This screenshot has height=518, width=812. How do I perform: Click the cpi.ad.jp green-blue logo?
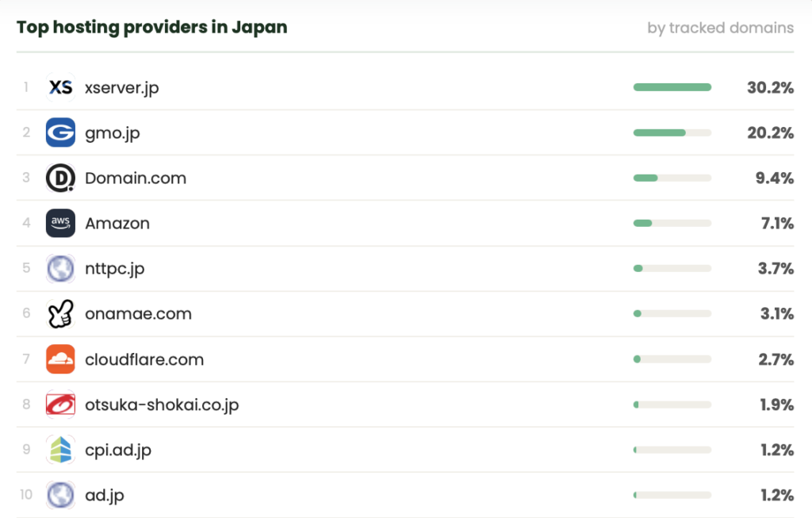(x=60, y=450)
